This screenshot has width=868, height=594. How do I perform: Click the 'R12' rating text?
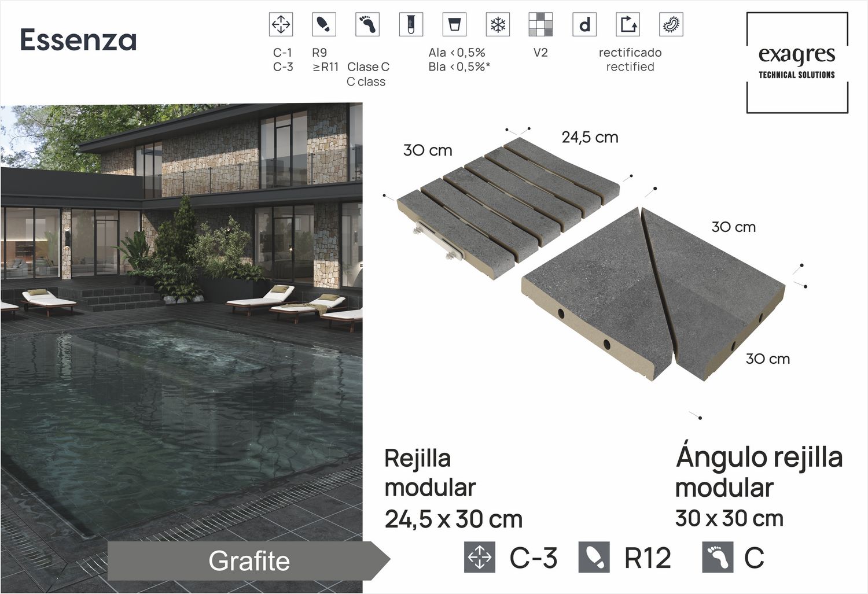[x=648, y=558]
